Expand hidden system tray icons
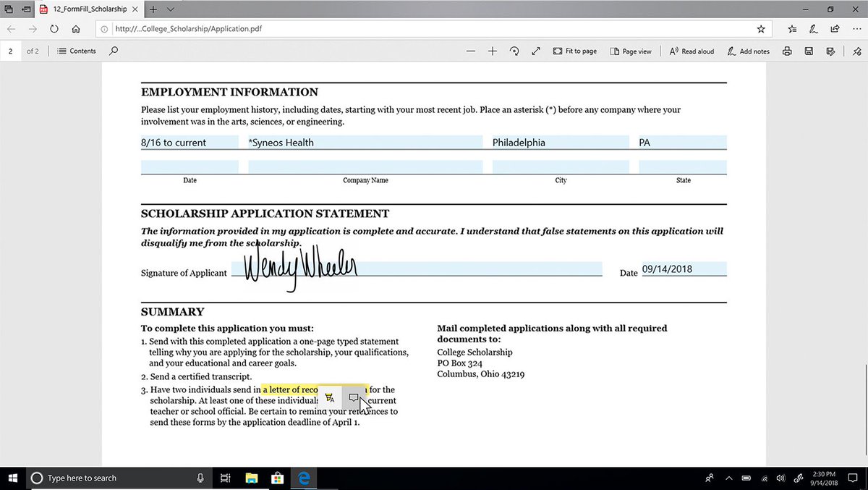Screen dimensions: 868x490 [729, 478]
